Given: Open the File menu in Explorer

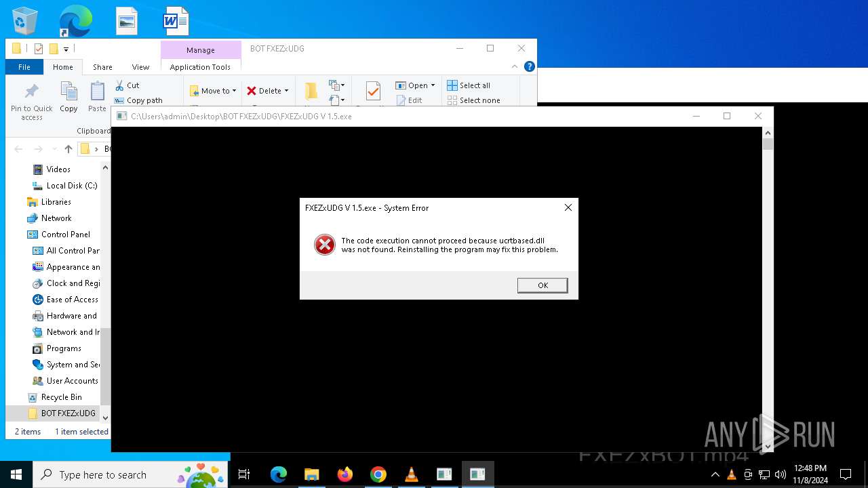Looking at the screenshot, I should click(24, 67).
